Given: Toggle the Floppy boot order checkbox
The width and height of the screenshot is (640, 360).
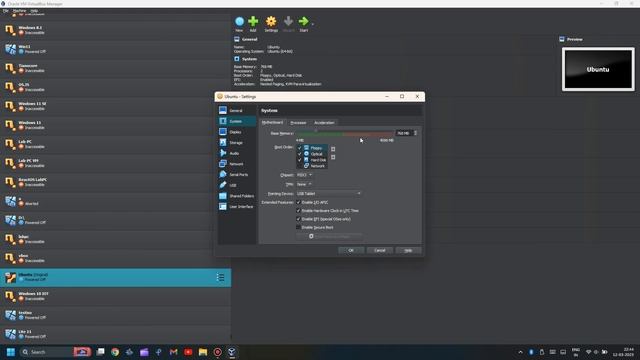Looking at the screenshot, I should (300, 148).
